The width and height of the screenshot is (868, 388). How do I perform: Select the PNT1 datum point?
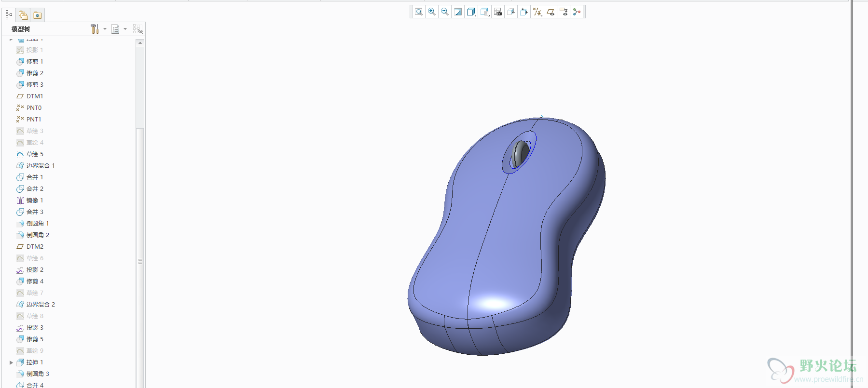[x=29, y=120]
